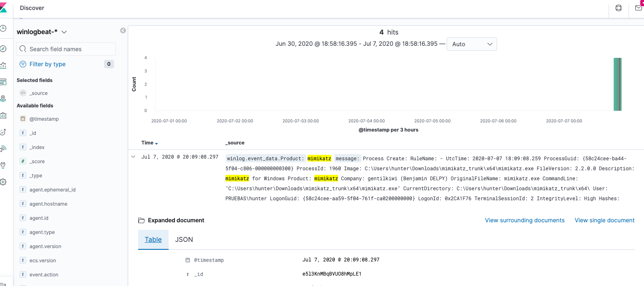
Task: Open Visualize from the side navigation
Action: (3, 65)
